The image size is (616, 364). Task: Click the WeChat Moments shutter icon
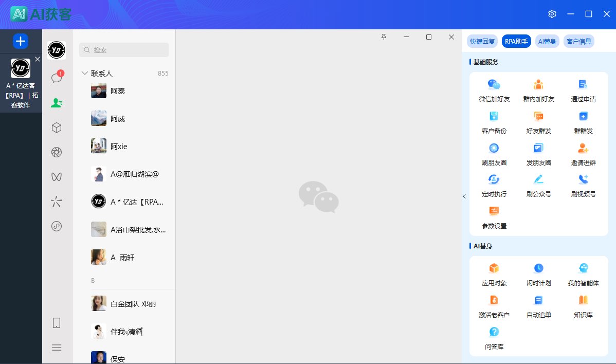[57, 152]
